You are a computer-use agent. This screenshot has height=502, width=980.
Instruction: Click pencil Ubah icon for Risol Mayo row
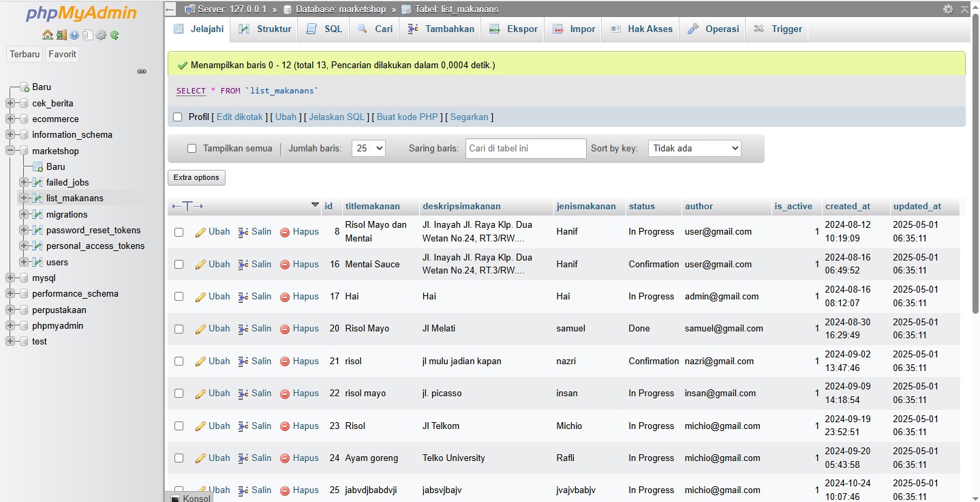tap(200, 329)
